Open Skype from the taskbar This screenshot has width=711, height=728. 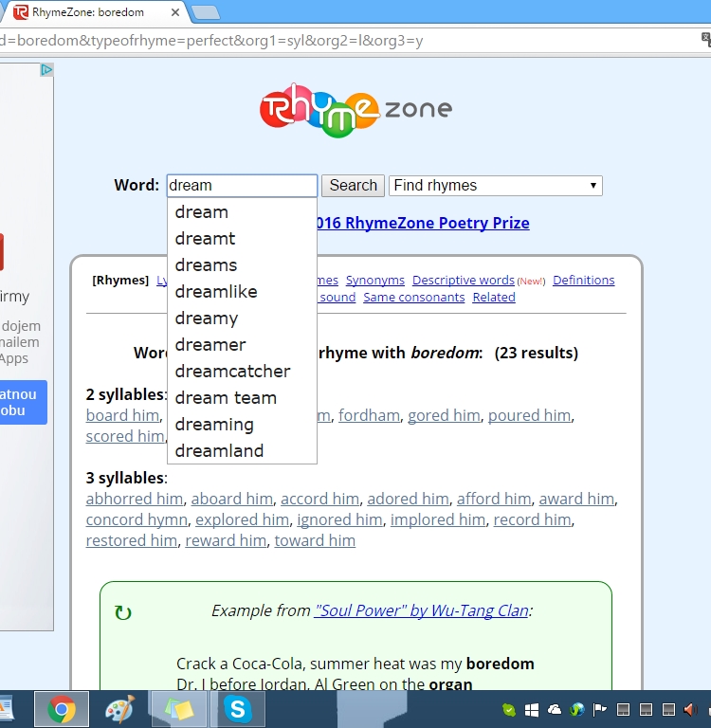pyautogui.click(x=237, y=709)
